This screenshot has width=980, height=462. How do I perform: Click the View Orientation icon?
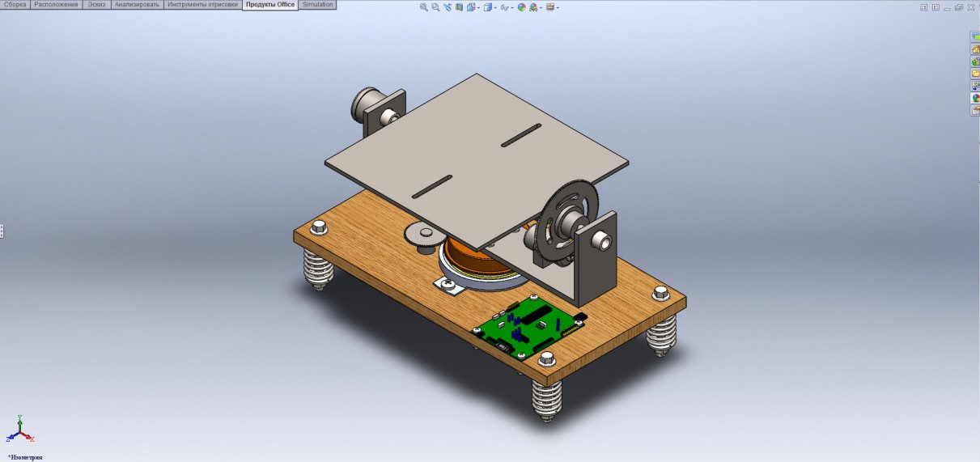pyautogui.click(x=471, y=7)
